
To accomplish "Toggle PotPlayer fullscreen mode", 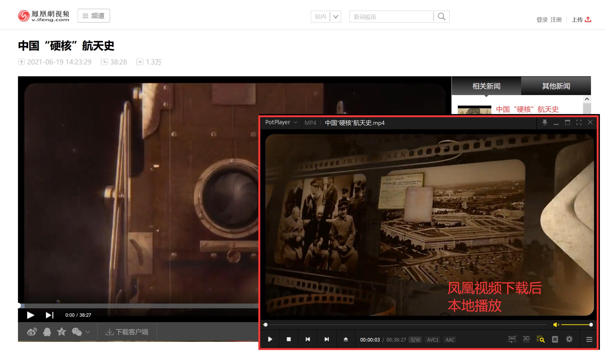I will [x=579, y=122].
